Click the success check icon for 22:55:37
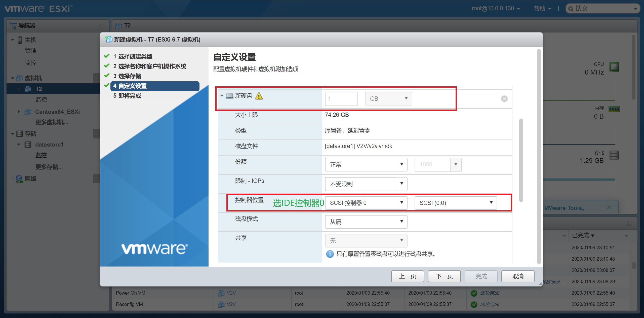The height and width of the screenshot is (318, 644). point(474,304)
